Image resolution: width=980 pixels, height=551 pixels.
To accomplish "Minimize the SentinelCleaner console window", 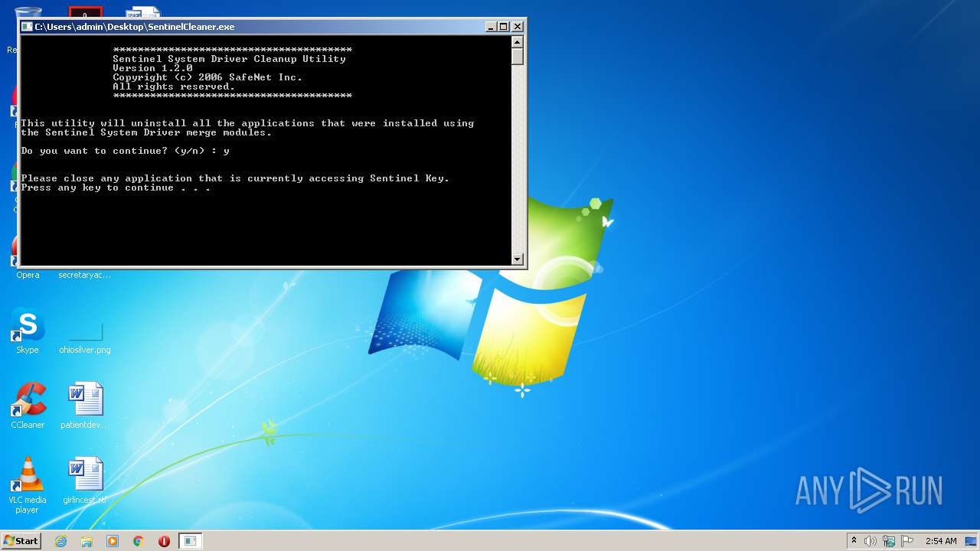I will pos(491,27).
